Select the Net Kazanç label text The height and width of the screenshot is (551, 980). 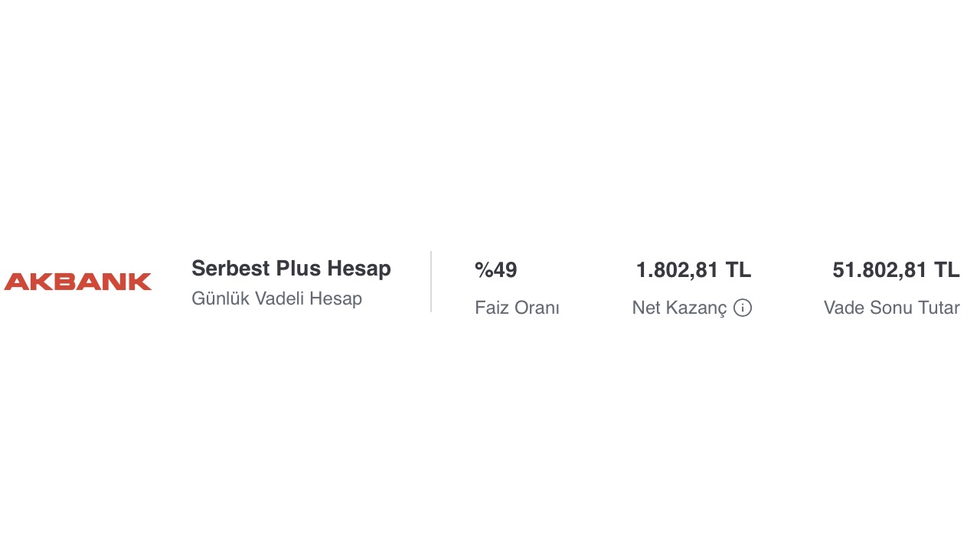click(x=679, y=308)
